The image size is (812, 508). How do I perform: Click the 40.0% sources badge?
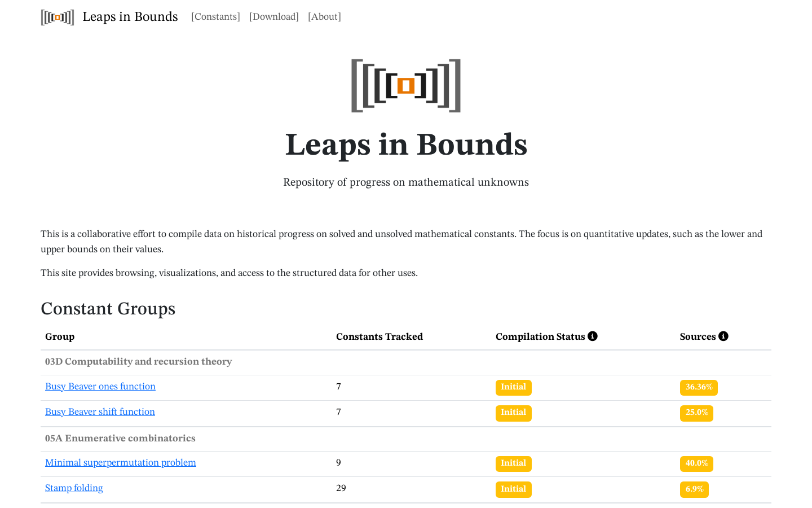click(696, 464)
